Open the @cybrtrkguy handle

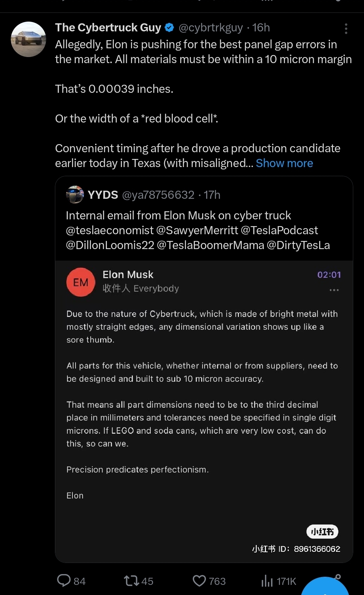pyautogui.click(x=211, y=28)
